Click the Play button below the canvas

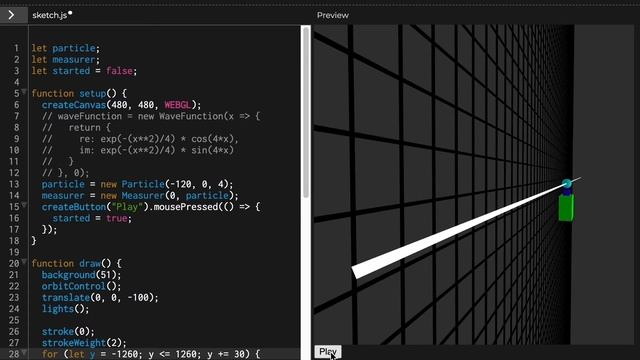pos(328,352)
